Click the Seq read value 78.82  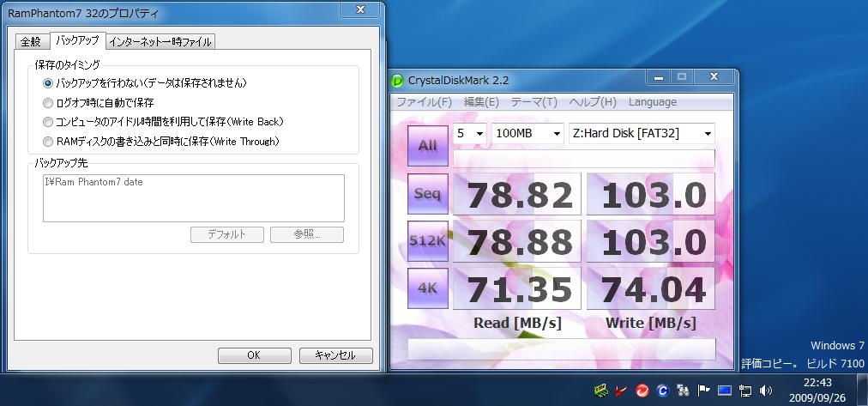517,194
